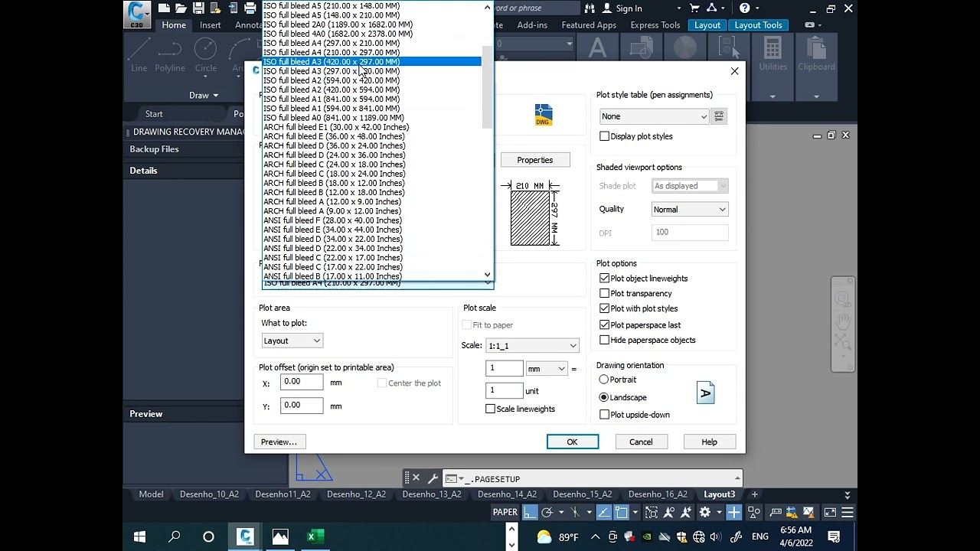Screen dimensions: 980x551
Task: Expand the Draw panel flyout
Action: coord(204,96)
